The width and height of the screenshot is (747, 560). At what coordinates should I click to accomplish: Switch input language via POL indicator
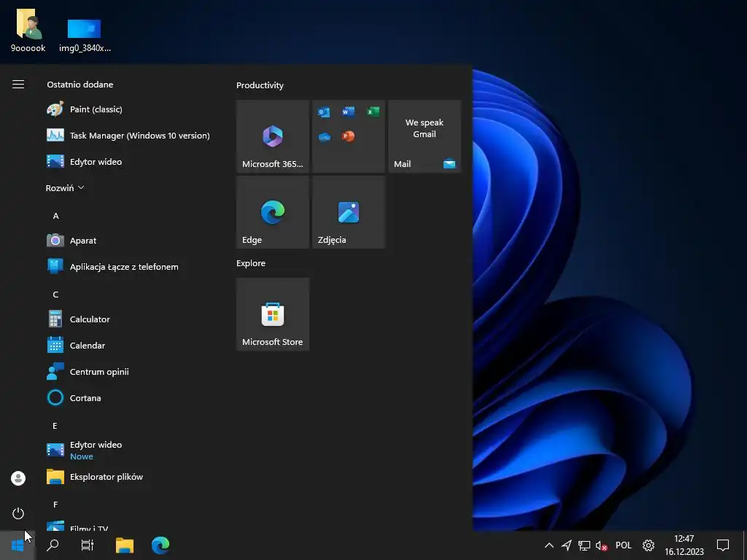pyautogui.click(x=624, y=545)
